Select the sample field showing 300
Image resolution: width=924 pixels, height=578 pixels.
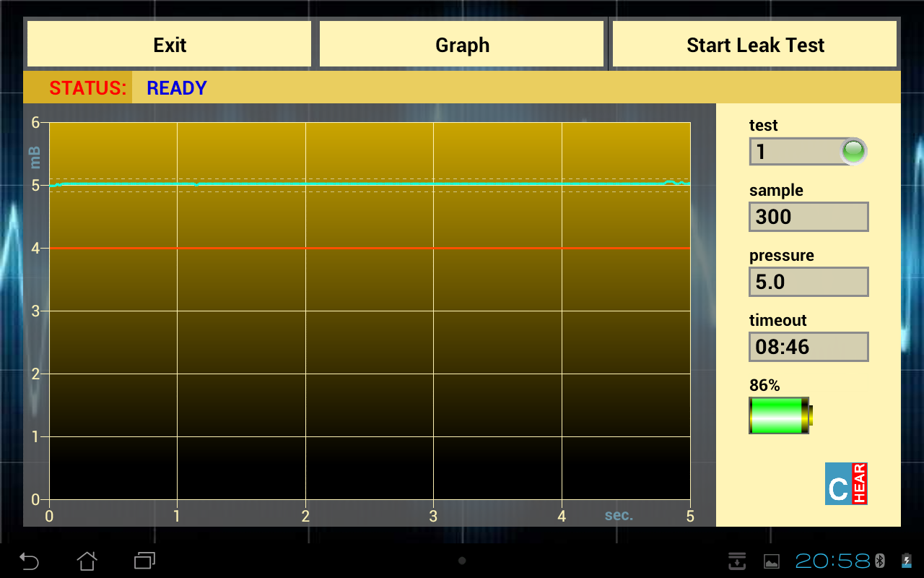808,217
